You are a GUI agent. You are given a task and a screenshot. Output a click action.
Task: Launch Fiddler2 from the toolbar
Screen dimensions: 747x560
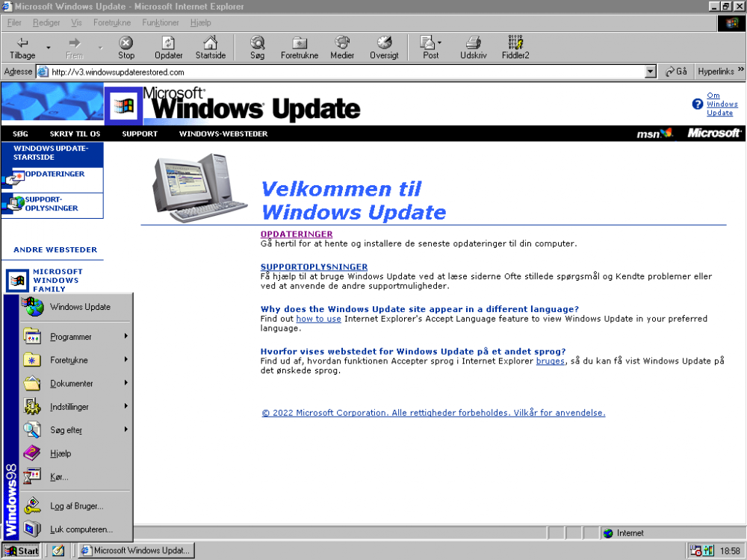[x=515, y=43]
